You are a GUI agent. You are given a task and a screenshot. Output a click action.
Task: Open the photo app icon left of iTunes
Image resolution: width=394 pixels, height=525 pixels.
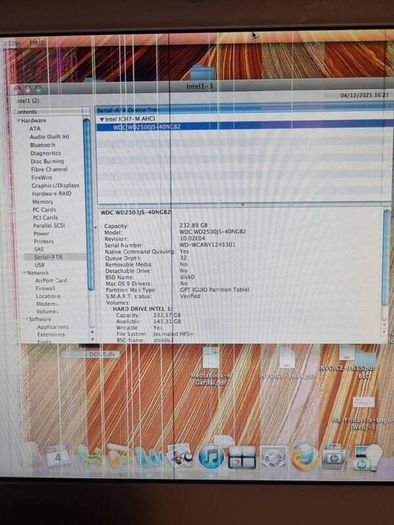pyautogui.click(x=180, y=456)
